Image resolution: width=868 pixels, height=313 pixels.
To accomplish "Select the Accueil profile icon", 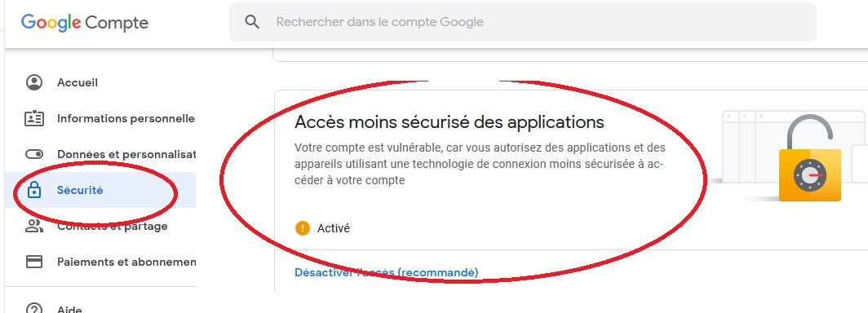I will [x=34, y=82].
